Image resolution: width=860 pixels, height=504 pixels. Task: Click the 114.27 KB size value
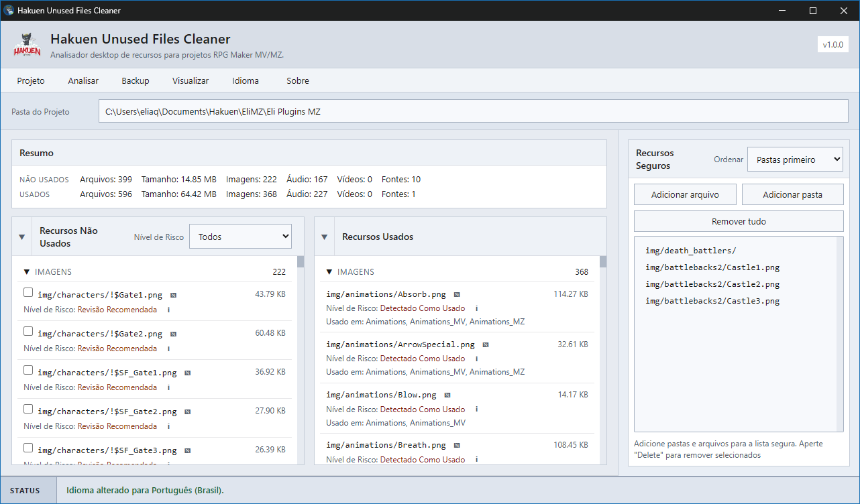pyautogui.click(x=571, y=294)
